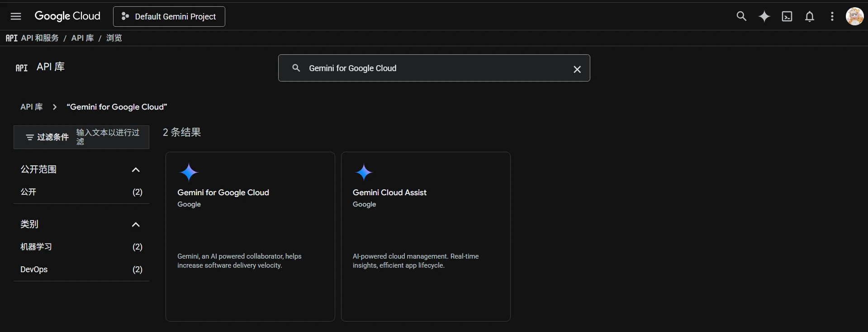Click the Google Cloud logo
The width and height of the screenshot is (868, 332).
[x=67, y=16]
